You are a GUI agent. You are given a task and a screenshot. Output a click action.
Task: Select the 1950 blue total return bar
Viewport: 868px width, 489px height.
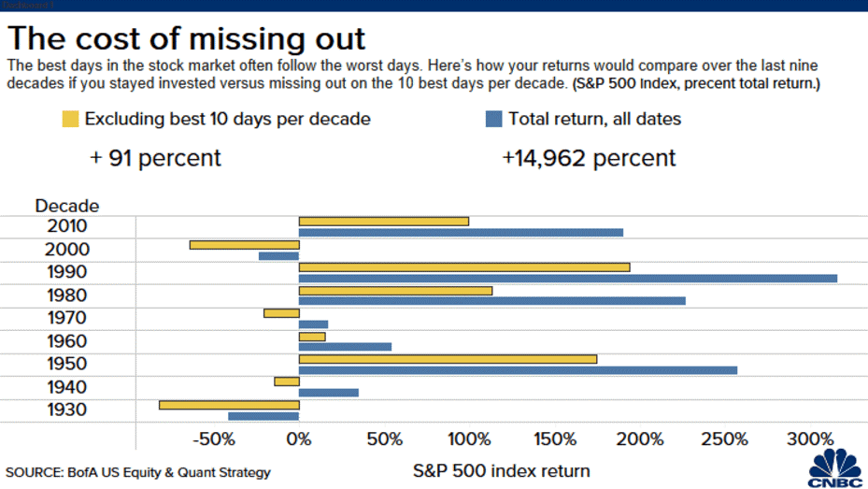pyautogui.click(x=518, y=370)
